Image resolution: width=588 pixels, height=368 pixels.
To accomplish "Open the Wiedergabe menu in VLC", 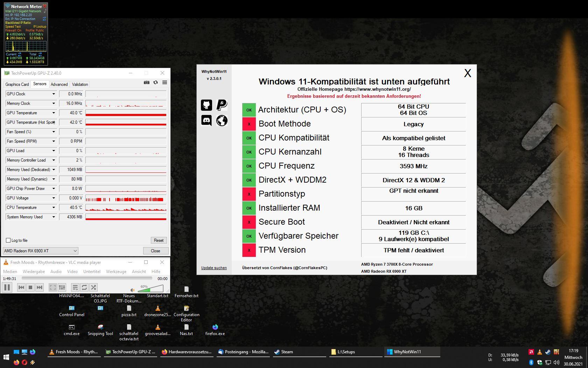I will [x=34, y=272].
